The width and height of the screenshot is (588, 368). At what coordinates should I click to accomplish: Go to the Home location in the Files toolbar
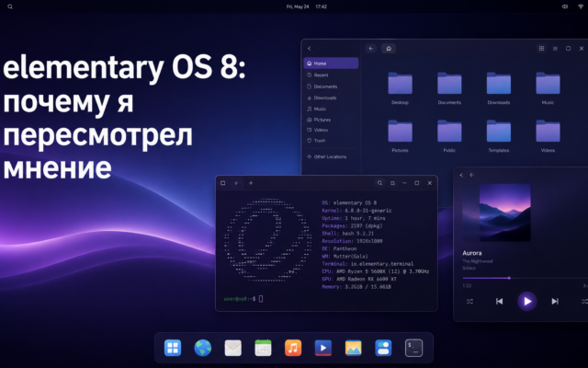(x=389, y=49)
